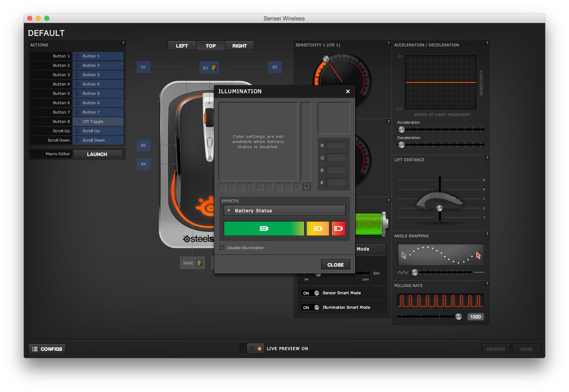569x392 pixels.
Task: Click the Acceleration slider handle
Action: [401, 129]
